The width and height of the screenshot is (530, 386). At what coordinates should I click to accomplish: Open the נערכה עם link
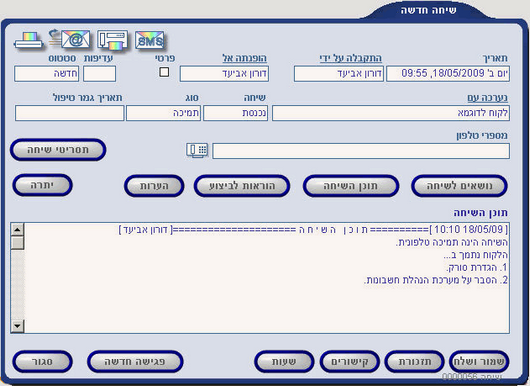(487, 98)
